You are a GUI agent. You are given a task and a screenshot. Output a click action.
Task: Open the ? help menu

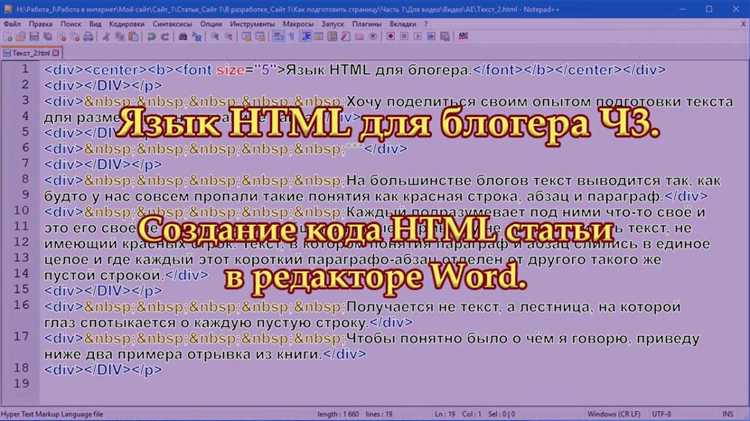click(x=426, y=23)
